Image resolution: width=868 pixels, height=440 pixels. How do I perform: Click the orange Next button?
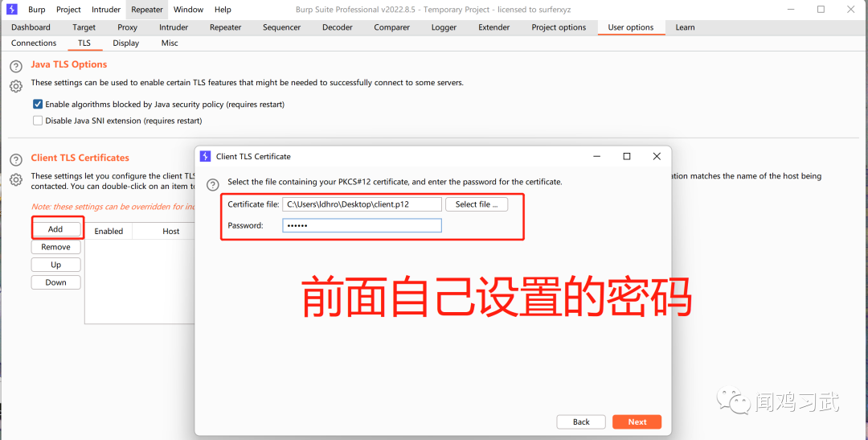click(637, 421)
